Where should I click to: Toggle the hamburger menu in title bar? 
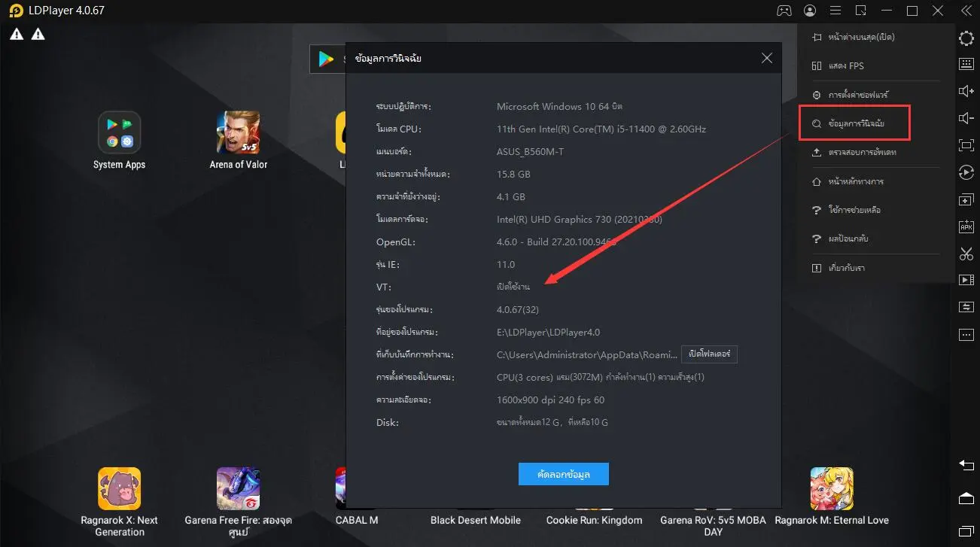click(835, 11)
